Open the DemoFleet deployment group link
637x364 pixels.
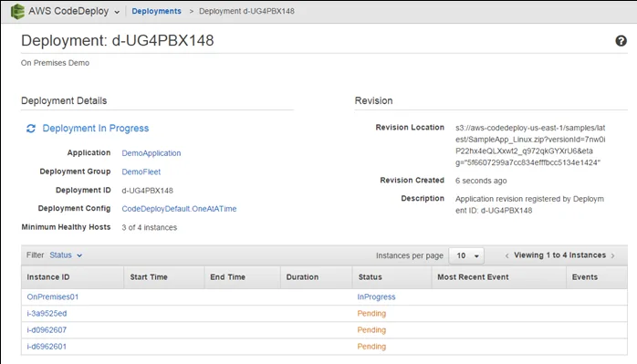[141, 172]
